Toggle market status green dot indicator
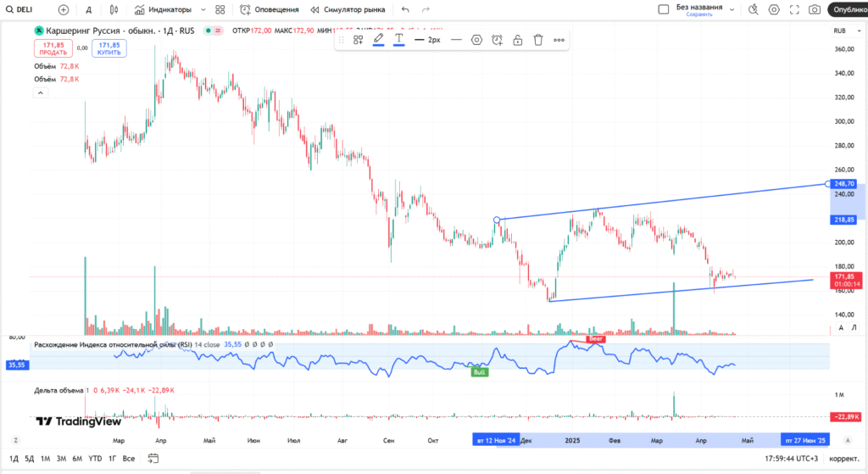The image size is (868, 474). pos(209,31)
